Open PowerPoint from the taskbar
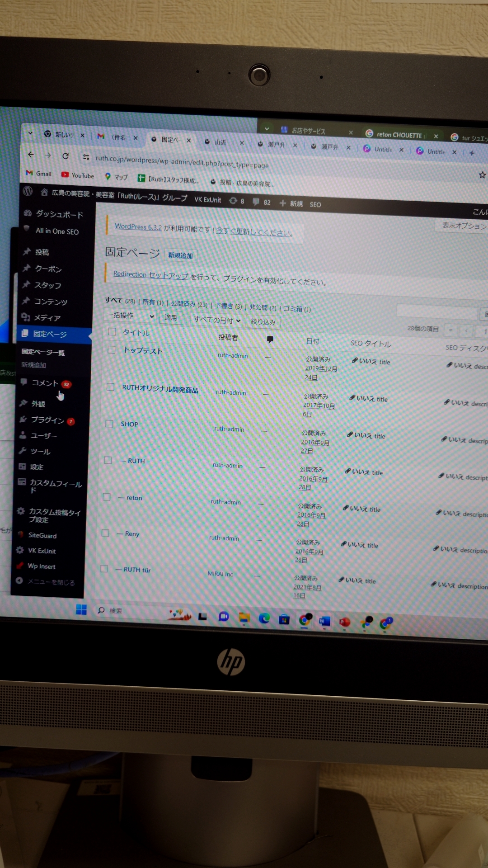This screenshot has height=868, width=488. (x=345, y=622)
